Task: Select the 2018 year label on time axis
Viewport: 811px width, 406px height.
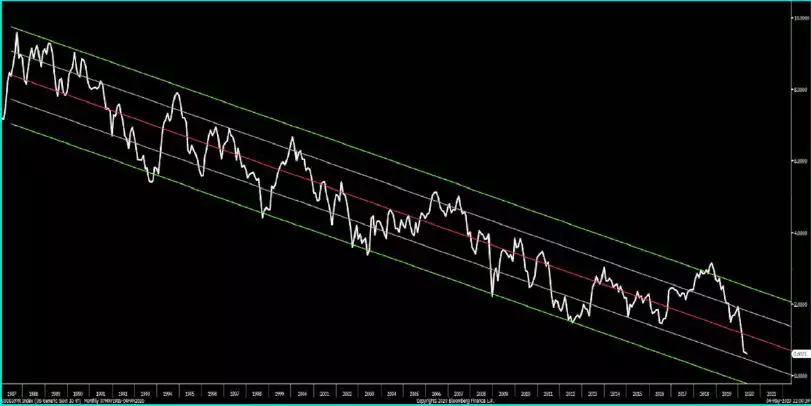Action: [x=704, y=394]
